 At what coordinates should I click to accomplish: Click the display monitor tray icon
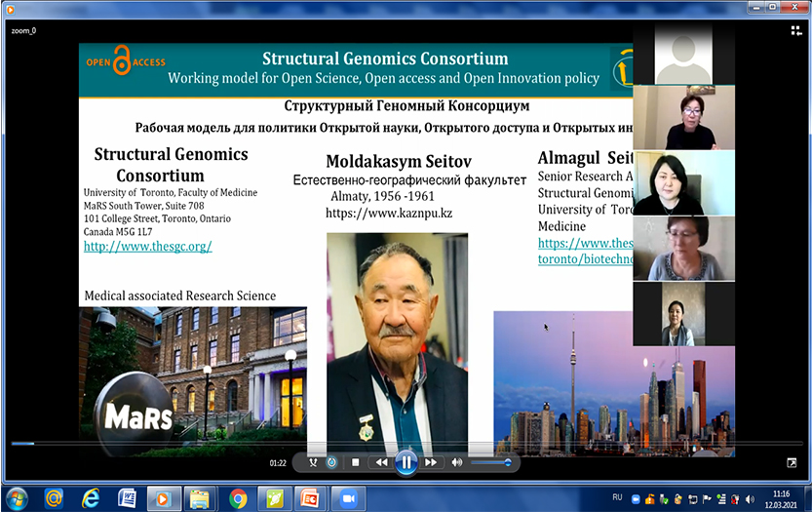click(x=692, y=499)
